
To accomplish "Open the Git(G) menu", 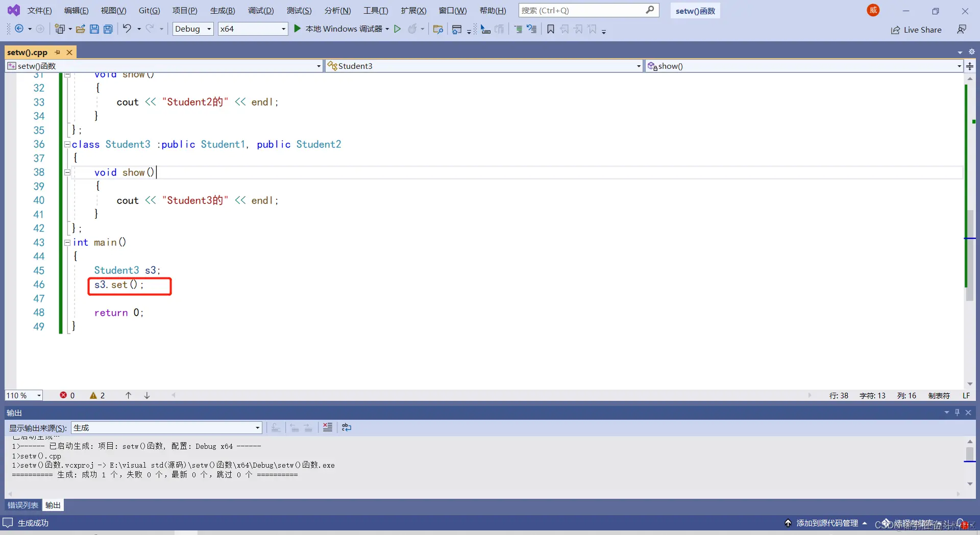I will (150, 10).
